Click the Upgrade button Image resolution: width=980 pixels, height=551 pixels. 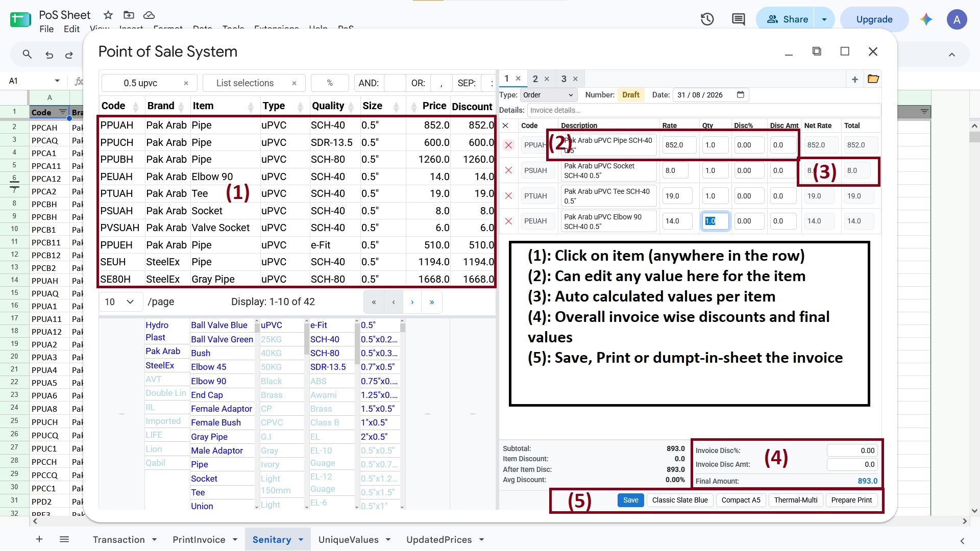tap(874, 19)
